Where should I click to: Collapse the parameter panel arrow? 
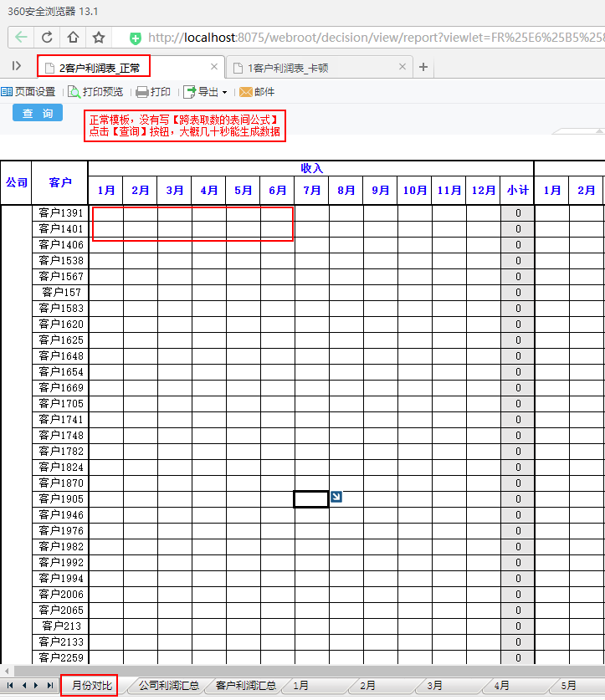tap(599, 130)
